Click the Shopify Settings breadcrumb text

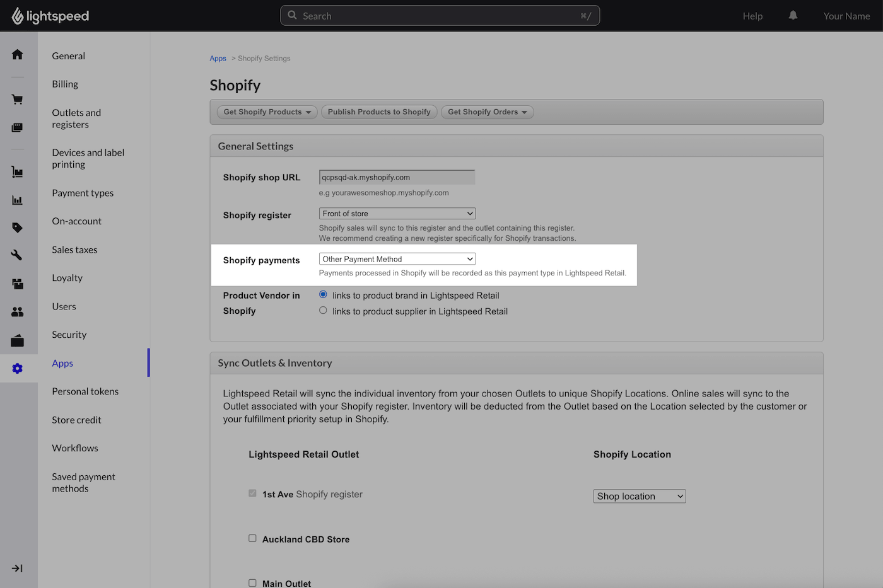[264, 59]
